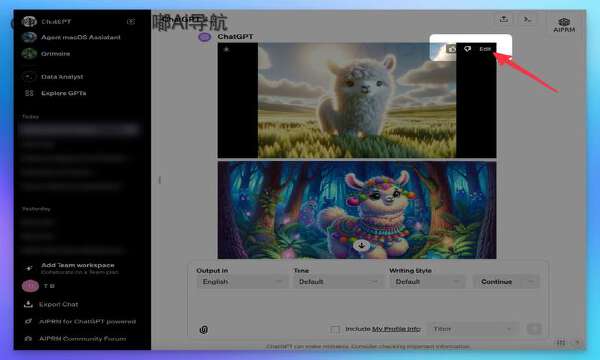Toggle the Include My Profile Info checkbox

[335, 329]
